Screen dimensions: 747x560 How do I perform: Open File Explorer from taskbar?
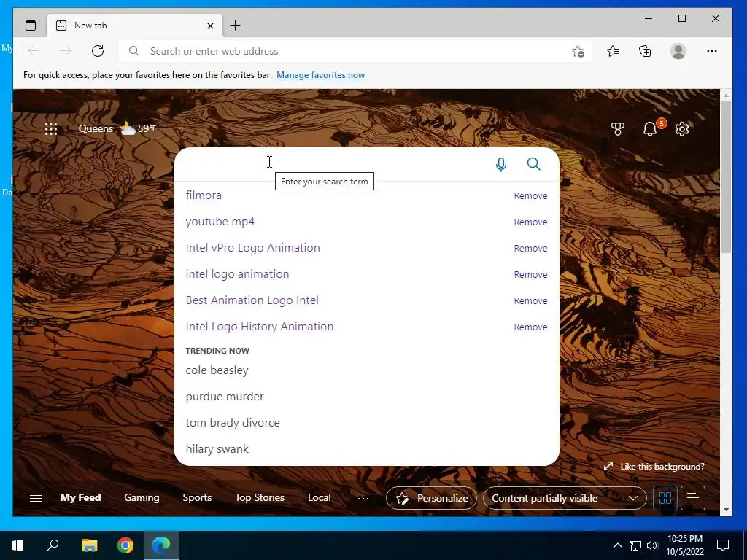pyautogui.click(x=89, y=545)
